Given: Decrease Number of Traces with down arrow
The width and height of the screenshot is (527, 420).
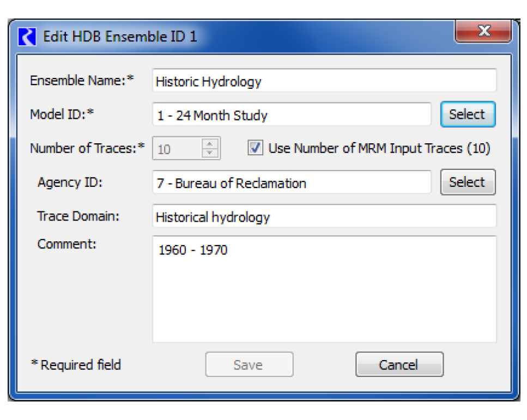Looking at the screenshot, I should (210, 153).
